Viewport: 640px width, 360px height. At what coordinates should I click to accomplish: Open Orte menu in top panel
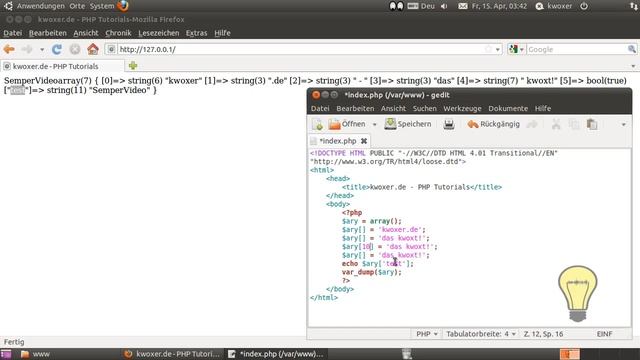coord(77,6)
